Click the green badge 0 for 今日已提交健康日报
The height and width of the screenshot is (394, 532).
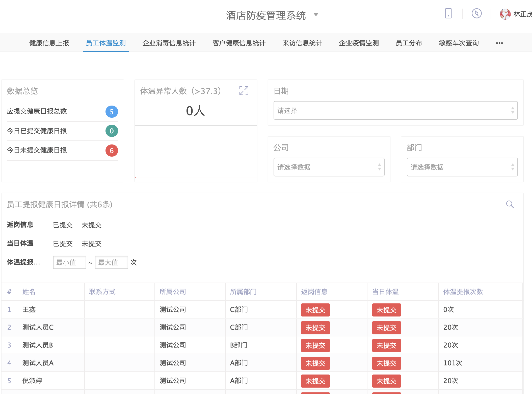pos(112,131)
